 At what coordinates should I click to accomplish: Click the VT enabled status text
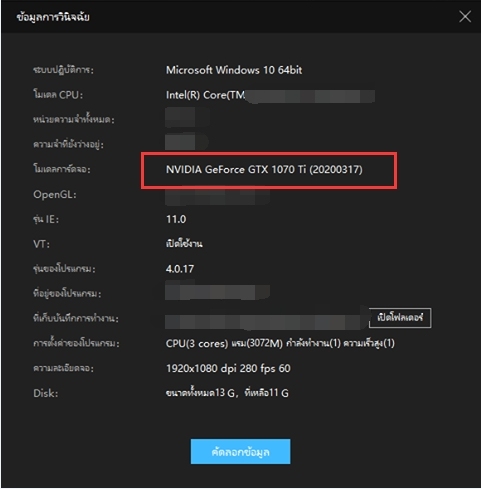click(x=184, y=244)
